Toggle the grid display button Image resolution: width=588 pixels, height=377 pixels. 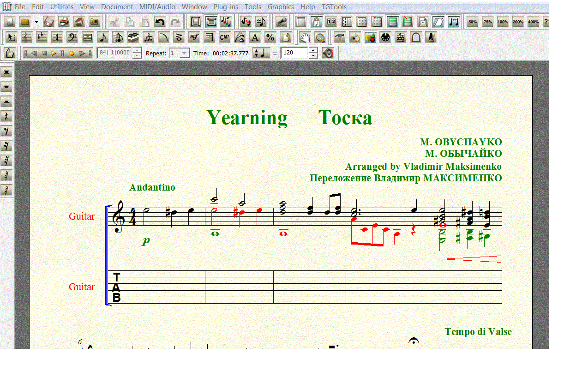(x=362, y=22)
